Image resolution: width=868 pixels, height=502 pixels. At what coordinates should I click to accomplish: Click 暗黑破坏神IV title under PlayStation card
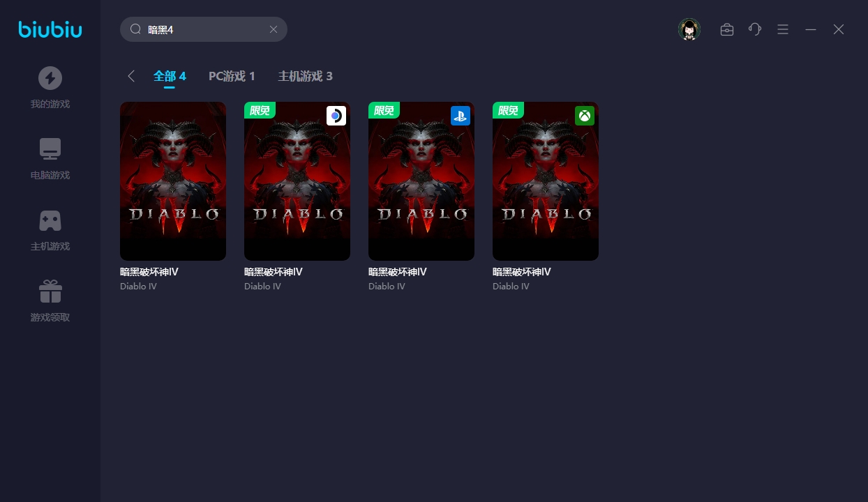coord(398,272)
